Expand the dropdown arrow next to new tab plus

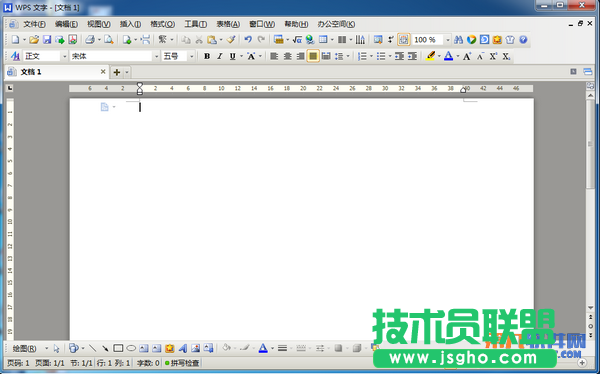click(127, 72)
